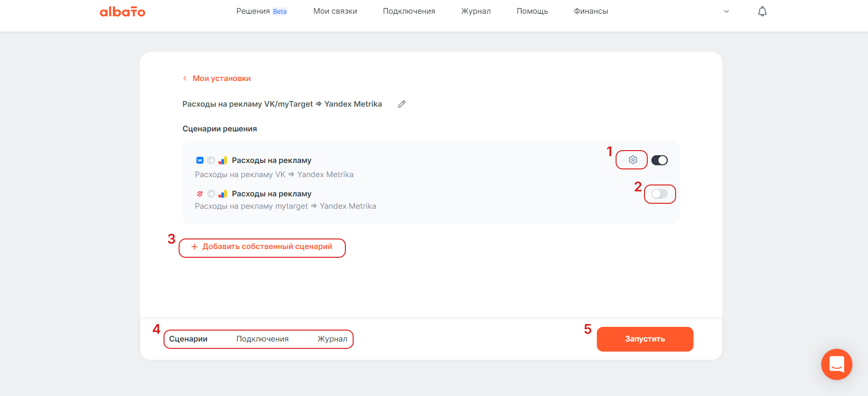Click the VK icon in first scenario

pyautogui.click(x=200, y=160)
